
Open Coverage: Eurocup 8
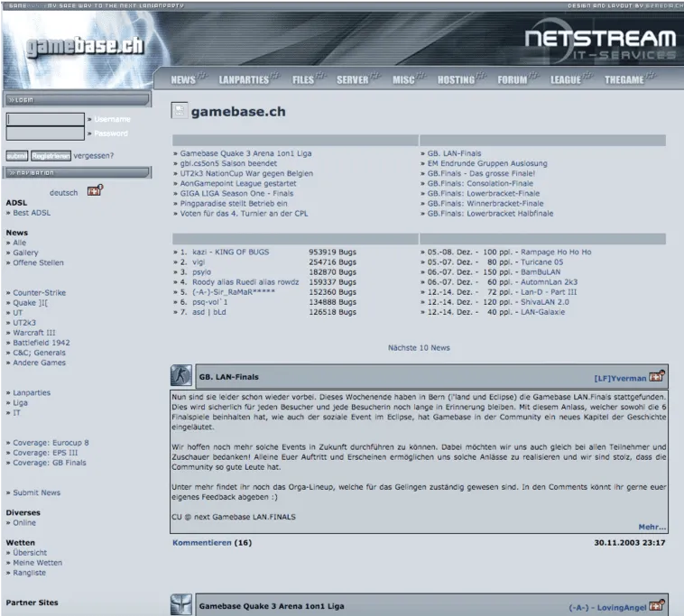point(51,443)
